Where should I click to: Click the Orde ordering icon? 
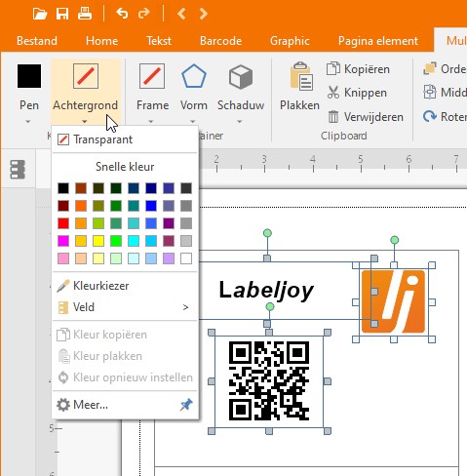point(430,68)
